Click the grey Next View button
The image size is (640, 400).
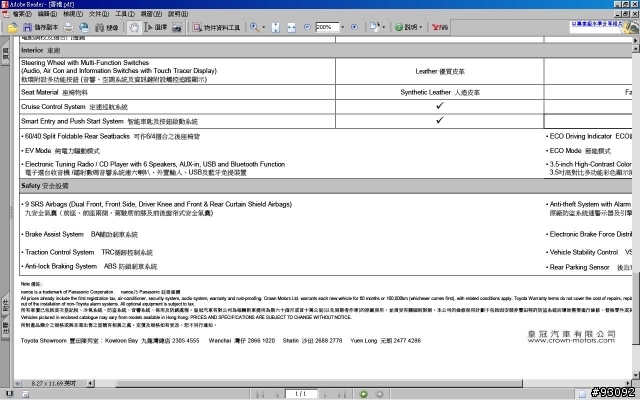[379, 394]
